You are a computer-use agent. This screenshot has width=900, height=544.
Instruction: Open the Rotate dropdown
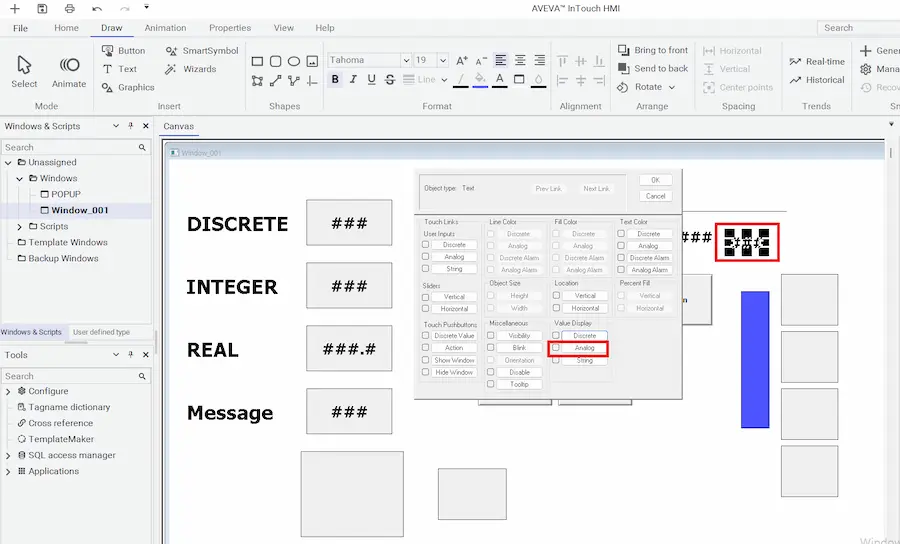point(672,87)
